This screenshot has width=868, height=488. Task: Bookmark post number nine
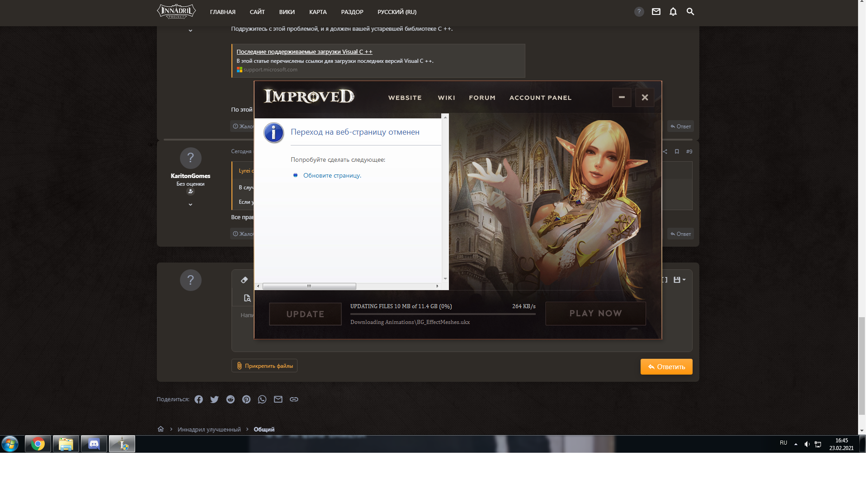677,151
